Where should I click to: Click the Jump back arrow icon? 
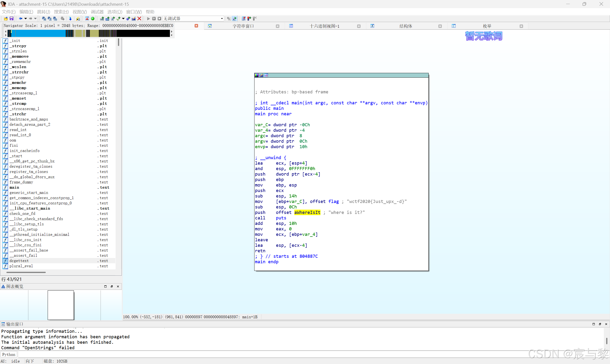click(x=20, y=19)
